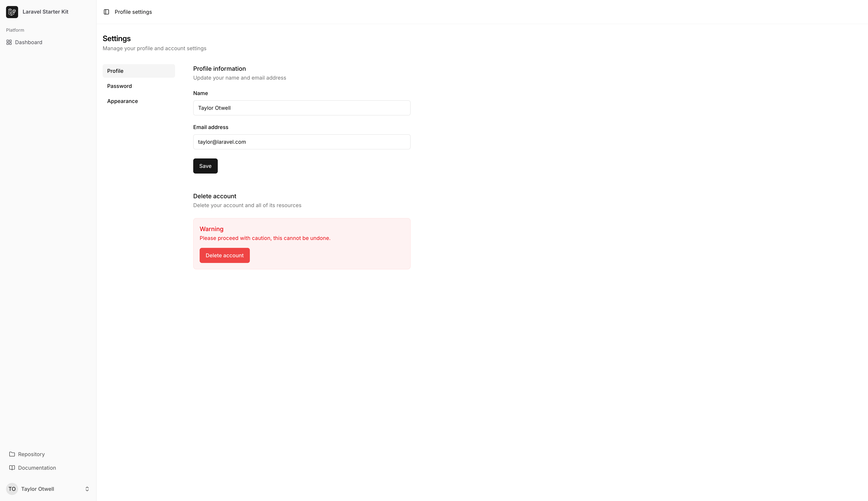Select the Password settings tab
Screen dimensions: 868x501
tap(119, 86)
